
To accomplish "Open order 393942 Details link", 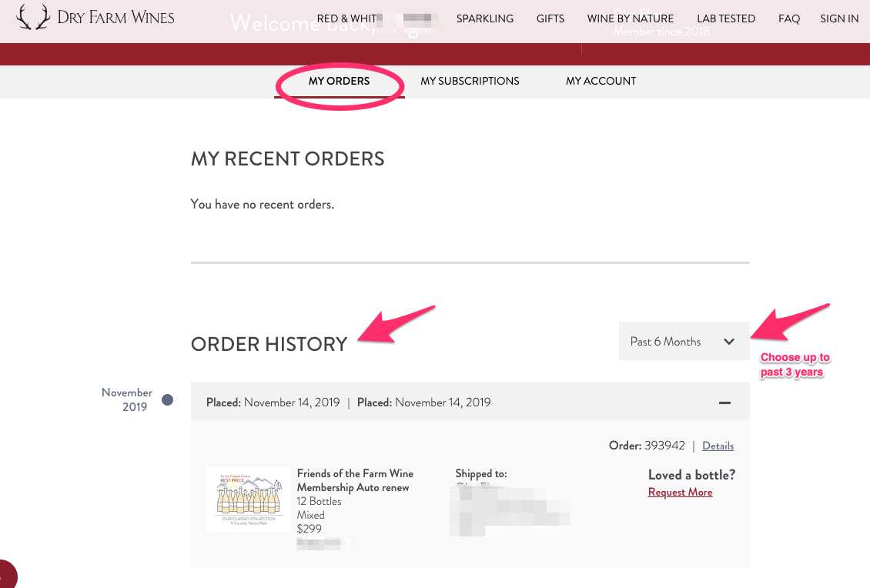I will (x=718, y=446).
